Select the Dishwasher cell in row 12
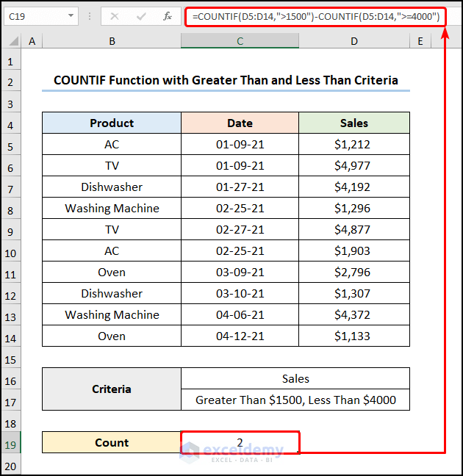The height and width of the screenshot is (476, 463). click(112, 293)
